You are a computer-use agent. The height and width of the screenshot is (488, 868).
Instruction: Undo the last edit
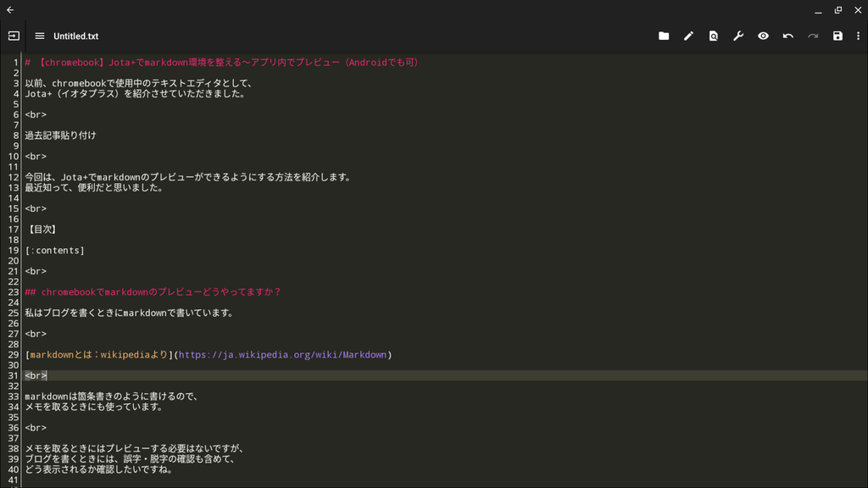[787, 36]
